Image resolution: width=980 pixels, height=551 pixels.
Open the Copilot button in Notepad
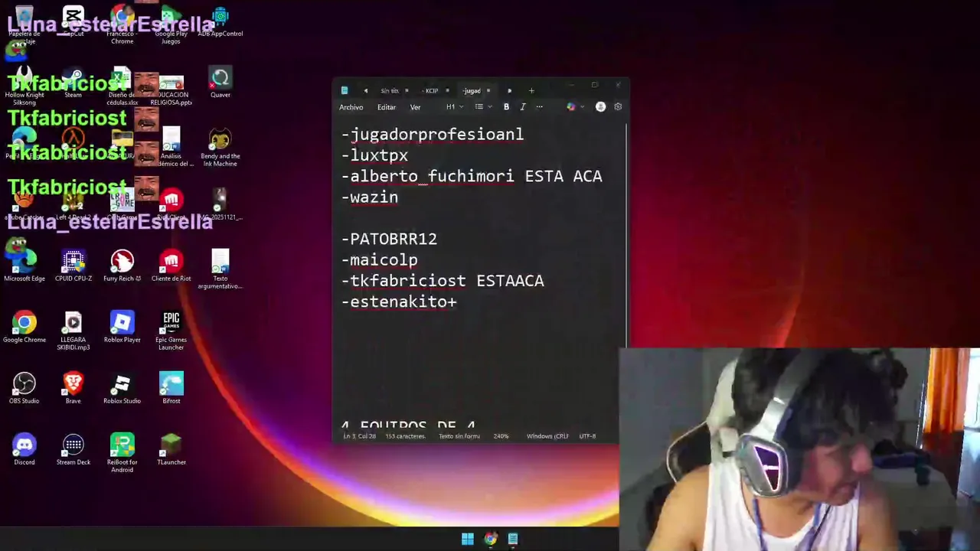570,107
